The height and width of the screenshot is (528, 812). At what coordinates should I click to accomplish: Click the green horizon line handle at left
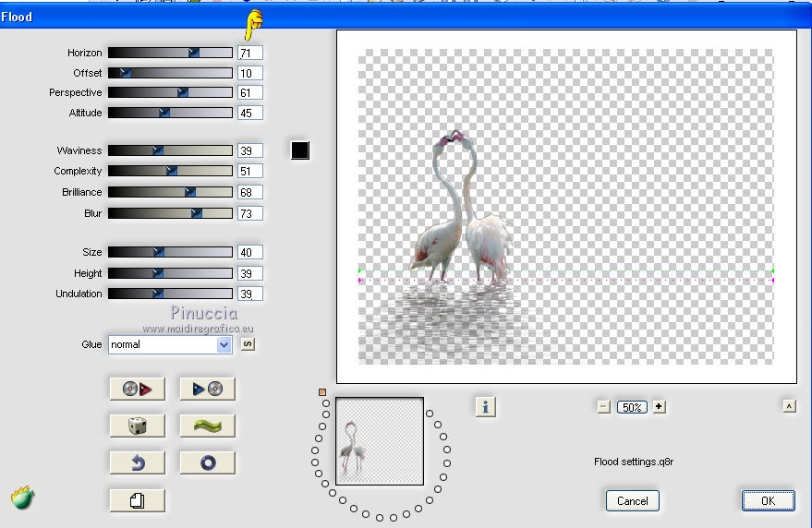click(360, 270)
